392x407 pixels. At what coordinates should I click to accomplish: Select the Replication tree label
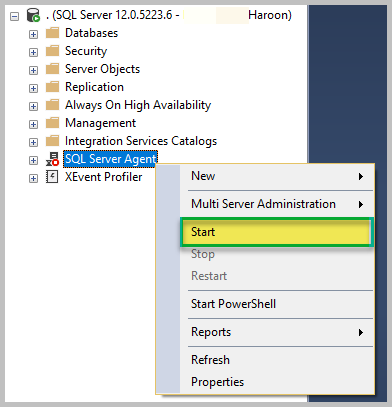pyautogui.click(x=94, y=87)
